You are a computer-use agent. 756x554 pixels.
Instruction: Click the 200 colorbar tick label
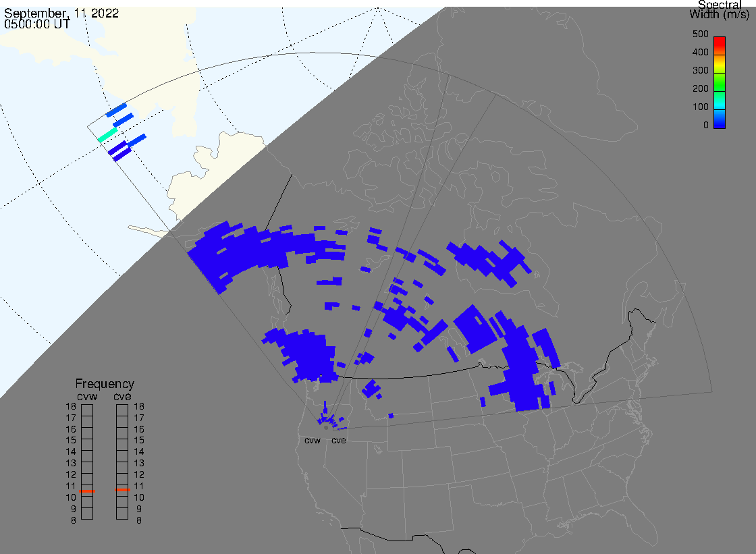(x=700, y=88)
